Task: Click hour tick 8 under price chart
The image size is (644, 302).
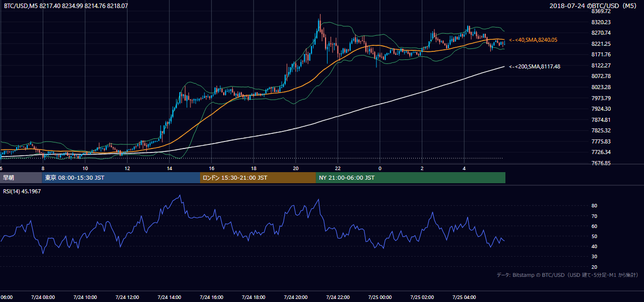Action: 43,168
